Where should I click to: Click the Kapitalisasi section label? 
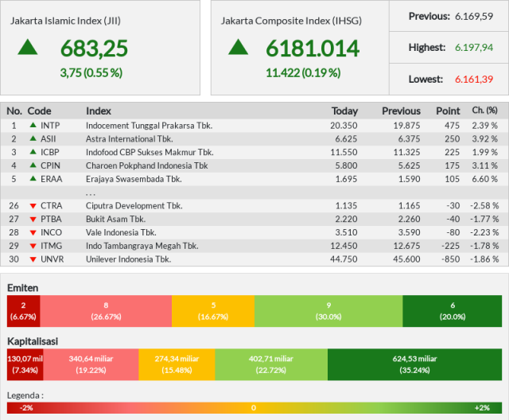click(33, 341)
